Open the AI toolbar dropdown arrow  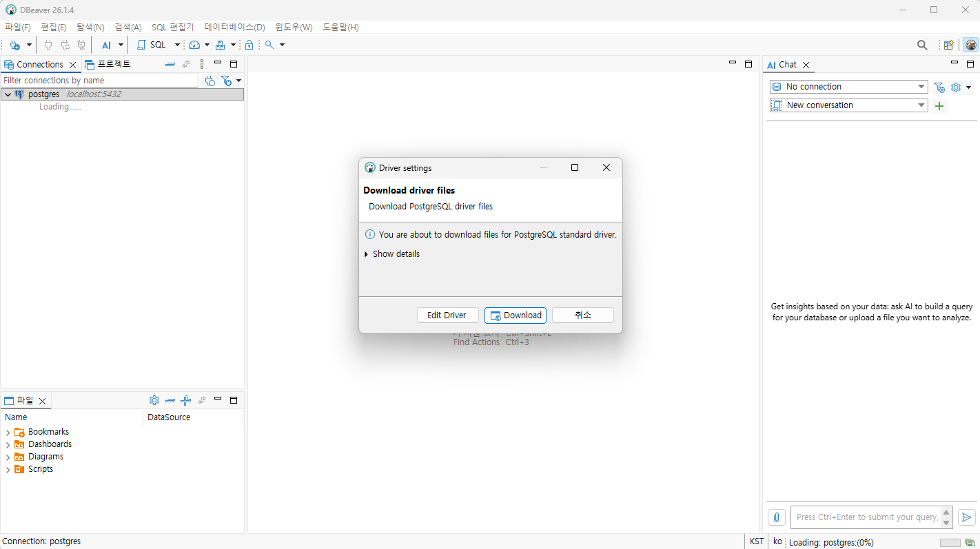click(x=121, y=45)
